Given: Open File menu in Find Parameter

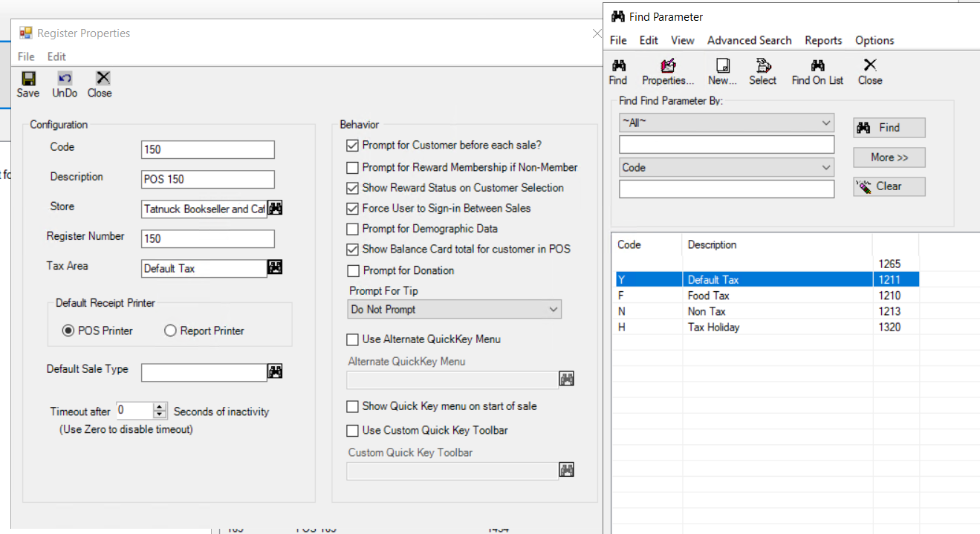Looking at the screenshot, I should click(618, 40).
